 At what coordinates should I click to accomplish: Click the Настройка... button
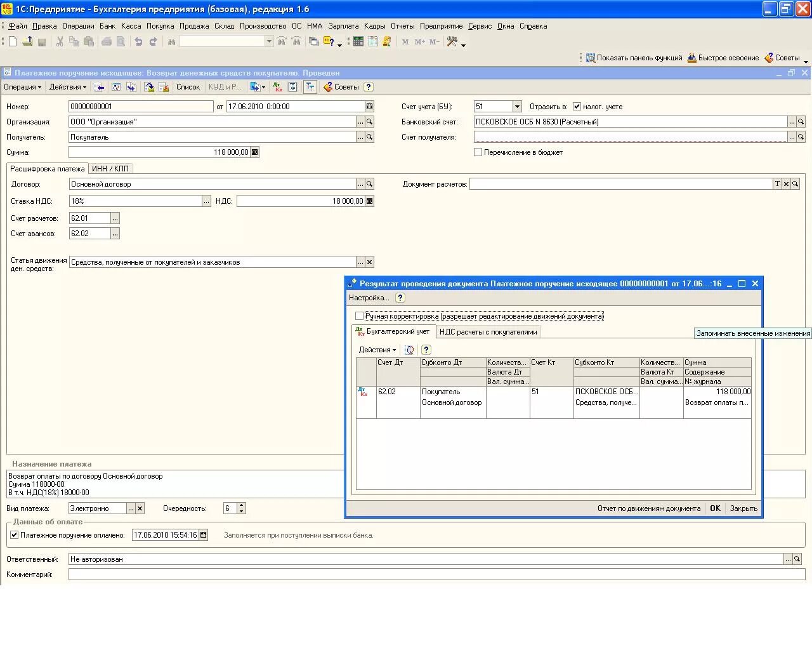(x=369, y=298)
